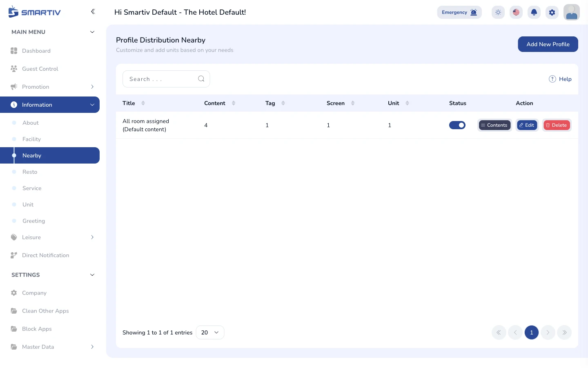Go to previous page pagination button
588x368 pixels.
pyautogui.click(x=515, y=332)
